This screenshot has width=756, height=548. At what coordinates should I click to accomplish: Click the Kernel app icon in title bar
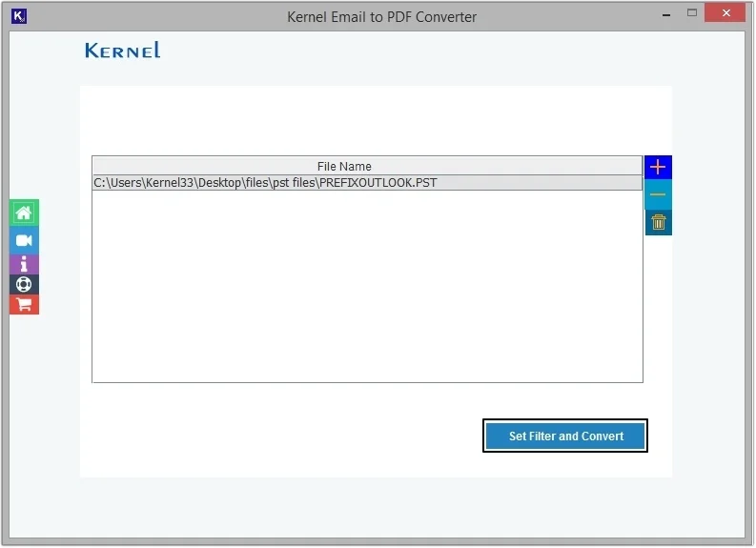click(18, 16)
